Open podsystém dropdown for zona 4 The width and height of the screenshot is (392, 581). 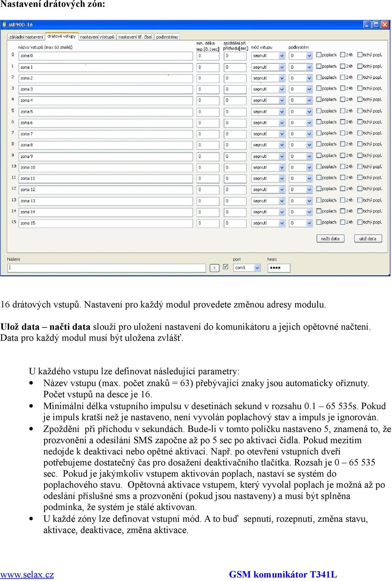(x=301, y=100)
